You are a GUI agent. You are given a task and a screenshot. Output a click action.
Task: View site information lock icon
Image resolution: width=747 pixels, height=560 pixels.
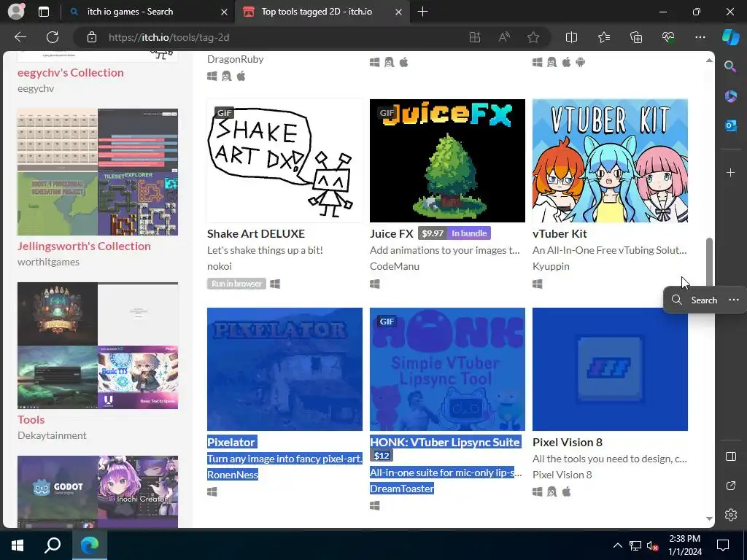coord(92,37)
